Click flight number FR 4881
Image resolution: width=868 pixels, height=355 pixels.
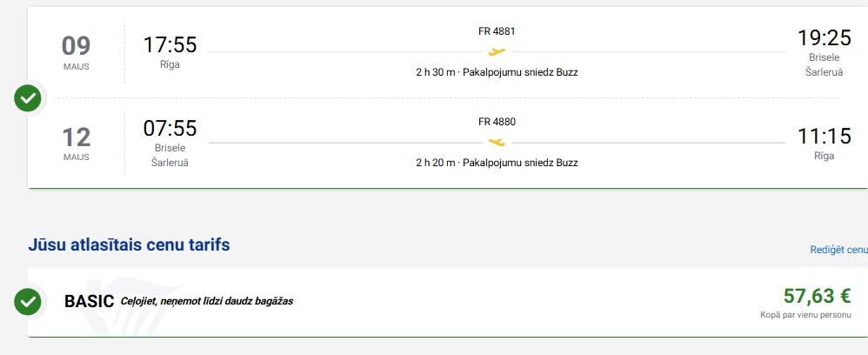tap(497, 31)
